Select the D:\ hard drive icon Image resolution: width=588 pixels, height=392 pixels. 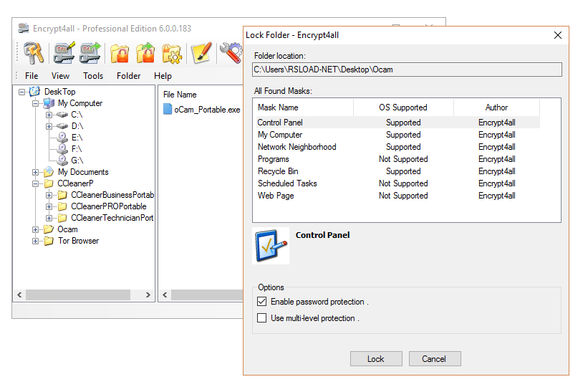point(62,126)
